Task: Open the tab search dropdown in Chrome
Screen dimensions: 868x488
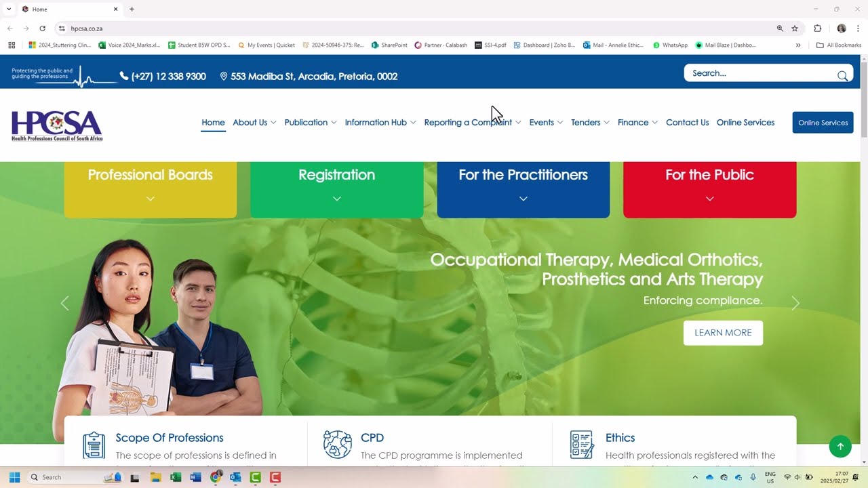Action: point(9,9)
